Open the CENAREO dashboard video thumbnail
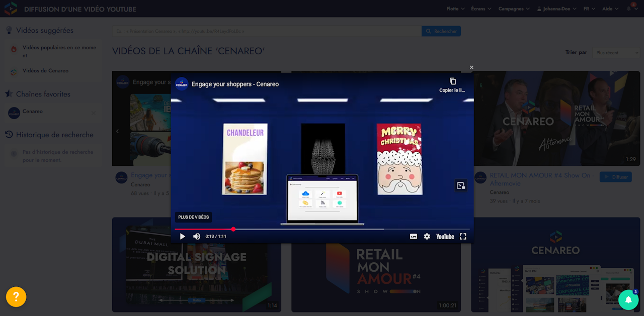 click(555, 264)
